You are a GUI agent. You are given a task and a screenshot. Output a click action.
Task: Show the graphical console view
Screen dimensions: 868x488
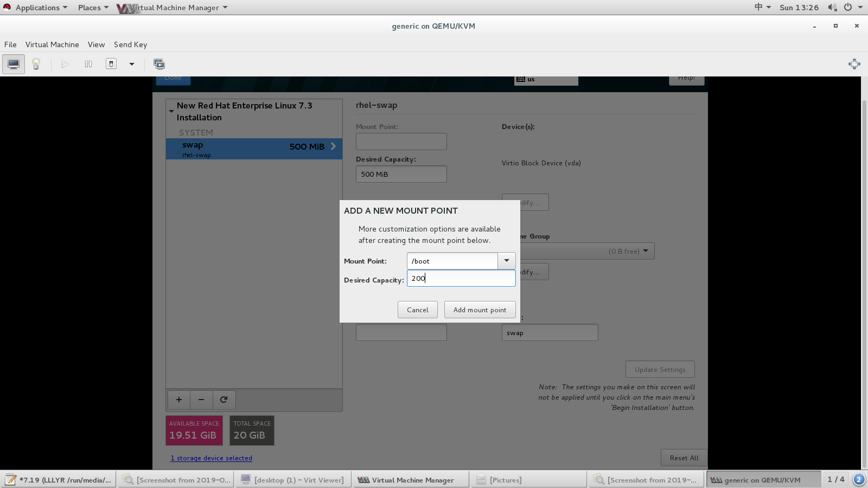(x=14, y=64)
